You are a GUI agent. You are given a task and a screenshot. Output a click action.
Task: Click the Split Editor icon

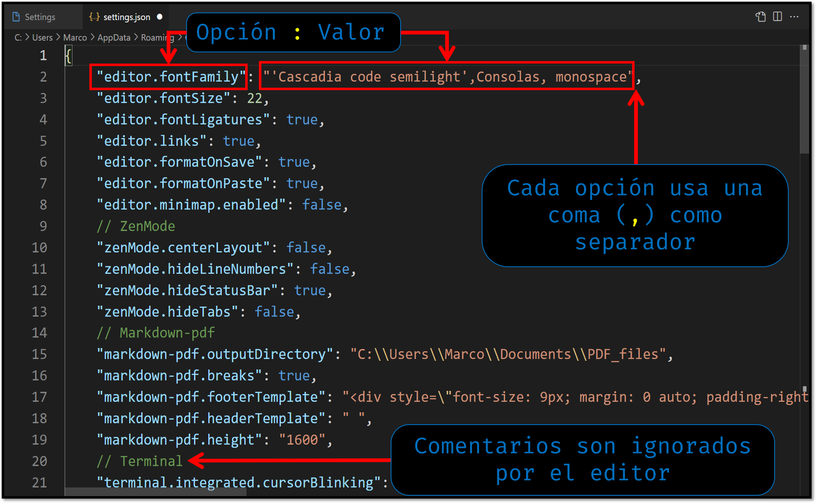(777, 17)
